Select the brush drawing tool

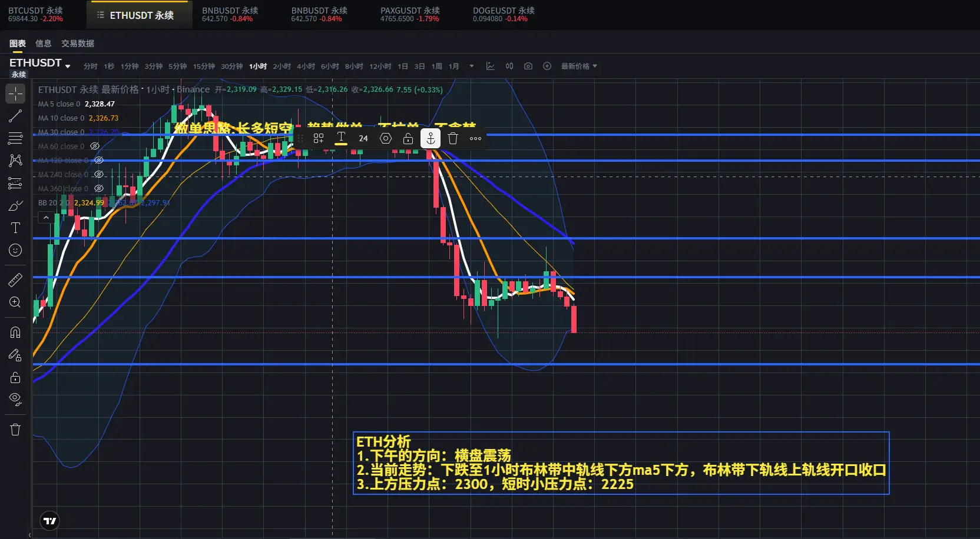click(15, 205)
